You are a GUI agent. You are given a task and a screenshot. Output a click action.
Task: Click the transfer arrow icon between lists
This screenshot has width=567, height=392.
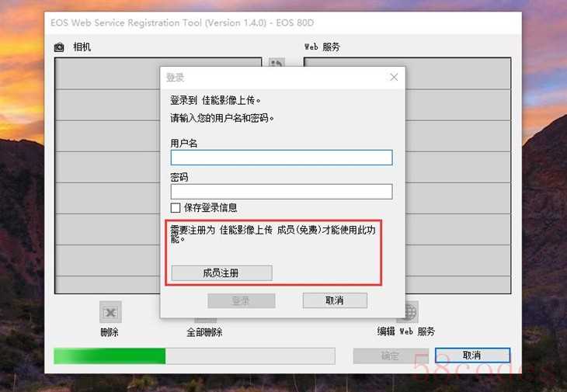pos(277,63)
